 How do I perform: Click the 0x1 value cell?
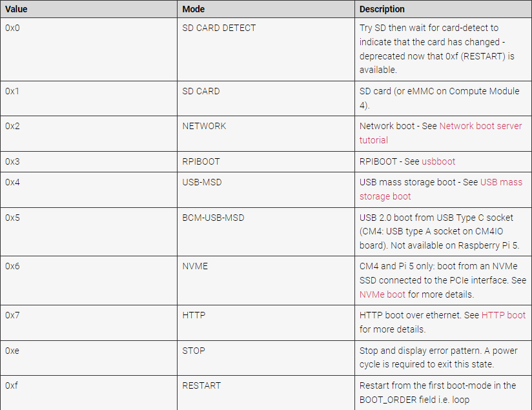tap(88, 98)
